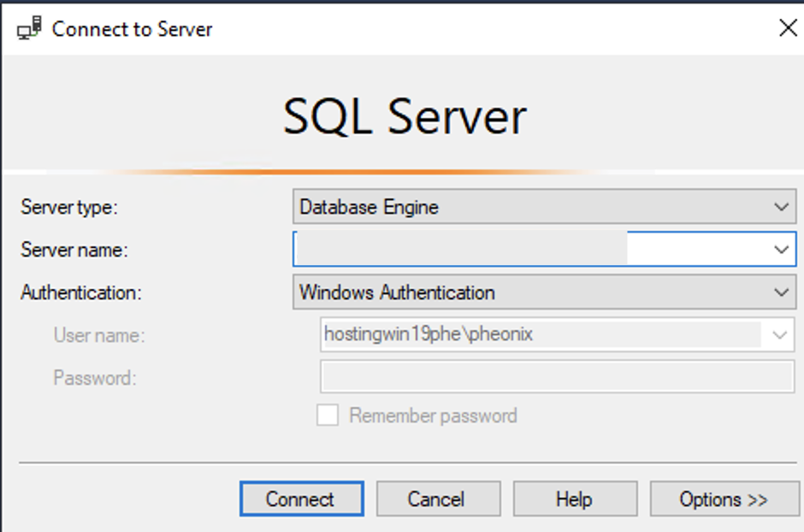Click the Cancel button

[438, 499]
